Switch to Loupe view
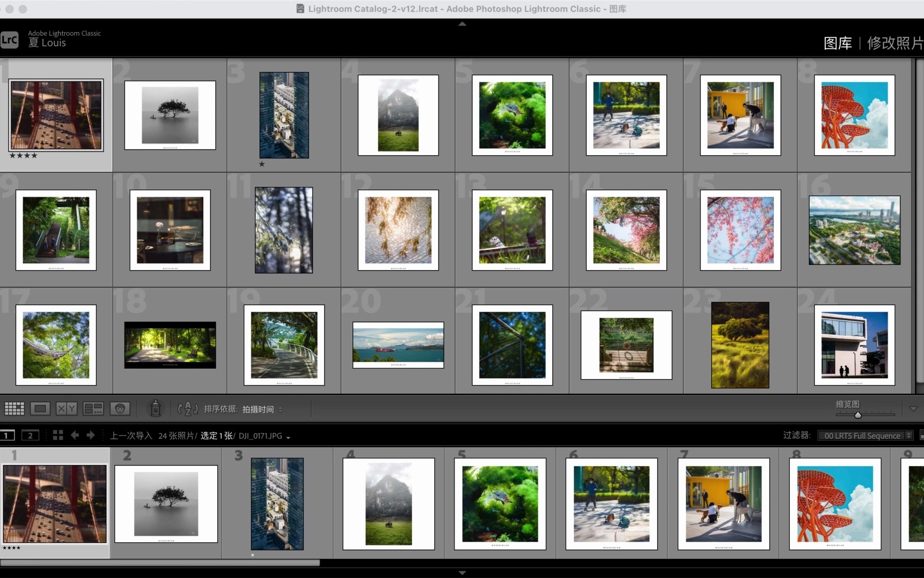Viewport: 924px width, 578px height. click(40, 409)
